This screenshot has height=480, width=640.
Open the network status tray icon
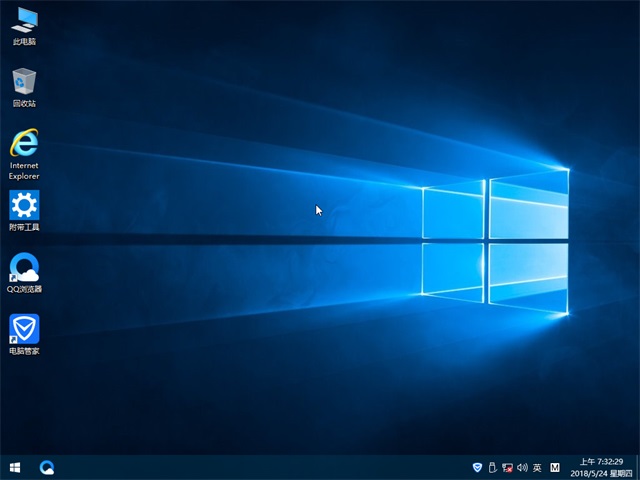[507, 467]
